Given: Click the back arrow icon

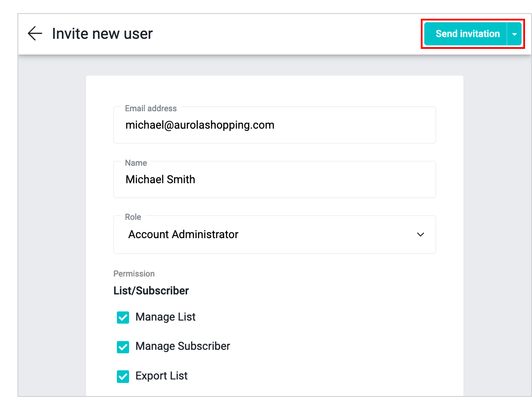Looking at the screenshot, I should coord(35,34).
